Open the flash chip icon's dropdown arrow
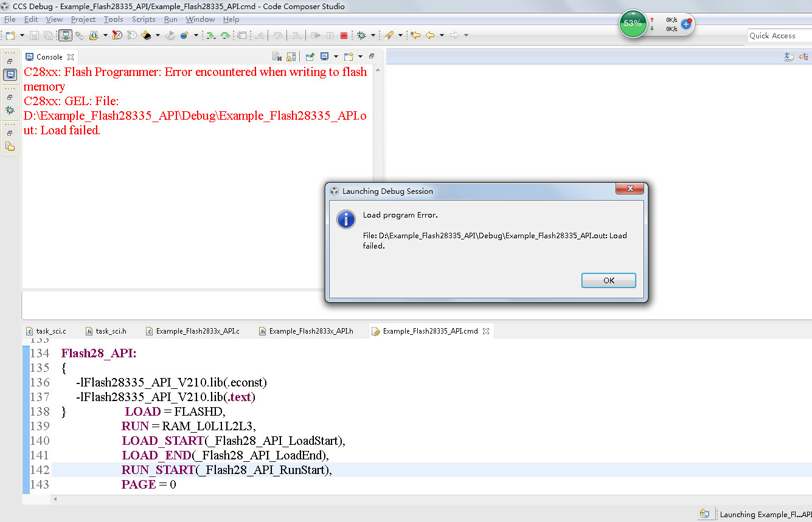This screenshot has height=522, width=812. tap(157, 35)
